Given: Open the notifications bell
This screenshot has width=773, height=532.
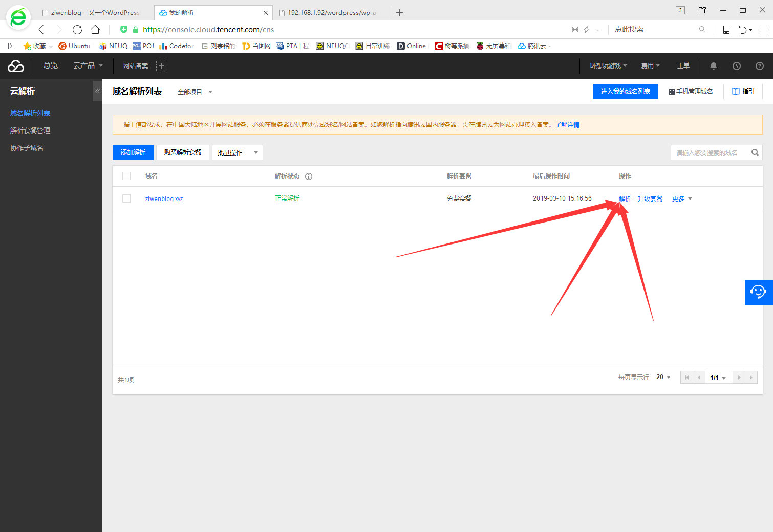Looking at the screenshot, I should click(x=714, y=65).
